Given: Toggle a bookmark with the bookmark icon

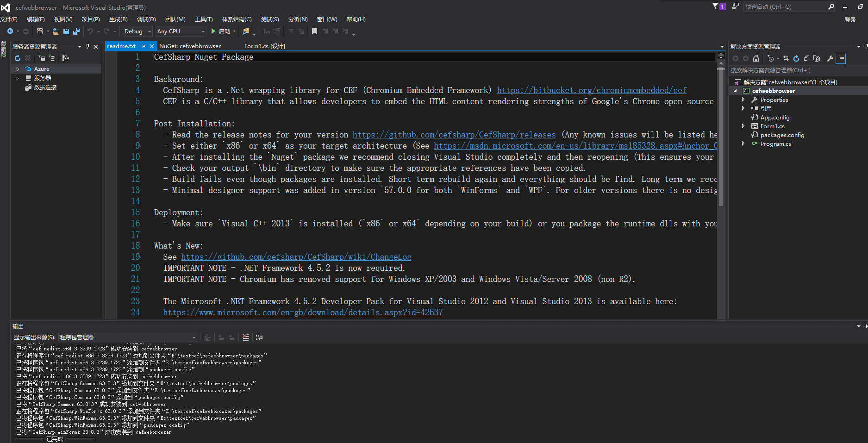Looking at the screenshot, I should click(314, 31).
